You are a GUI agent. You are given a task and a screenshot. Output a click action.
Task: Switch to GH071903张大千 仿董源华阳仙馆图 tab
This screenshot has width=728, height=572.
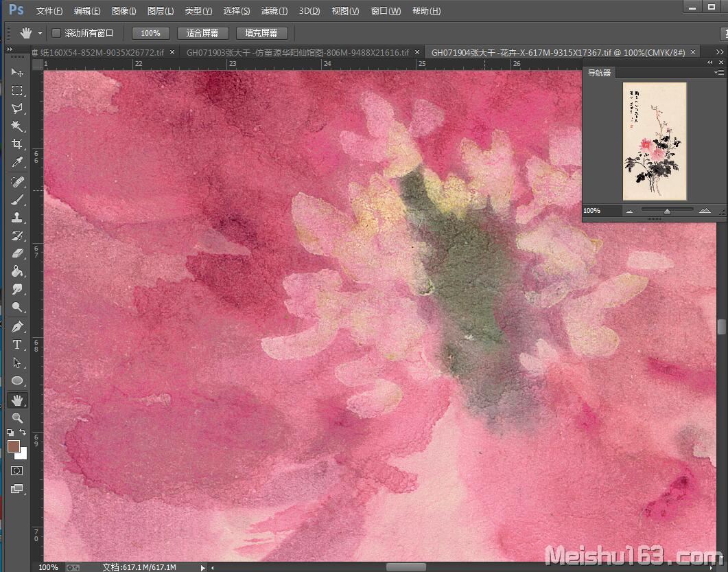pos(298,52)
